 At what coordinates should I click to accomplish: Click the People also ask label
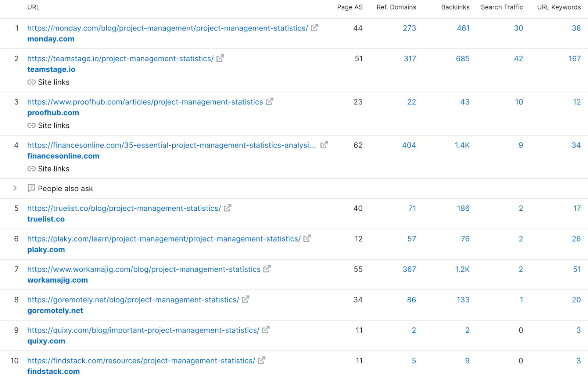(65, 189)
